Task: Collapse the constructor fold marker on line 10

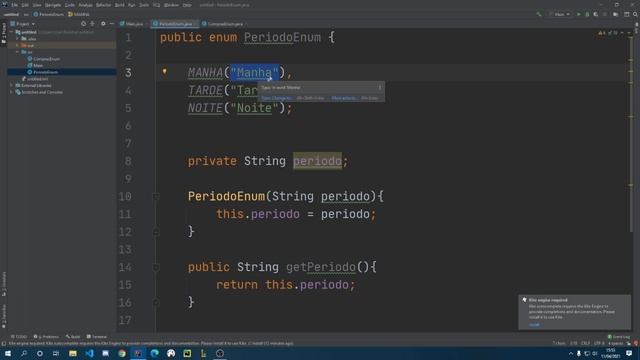Action: [x=156, y=196]
